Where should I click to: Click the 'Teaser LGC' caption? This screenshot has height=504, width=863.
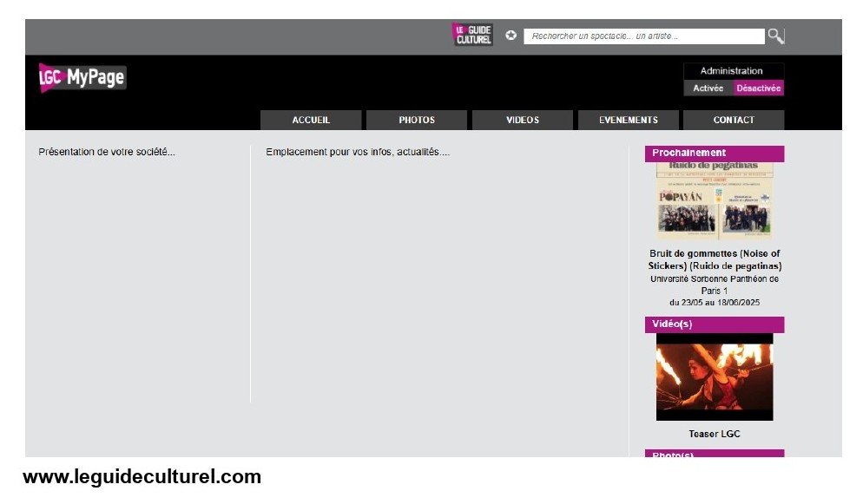tap(715, 434)
